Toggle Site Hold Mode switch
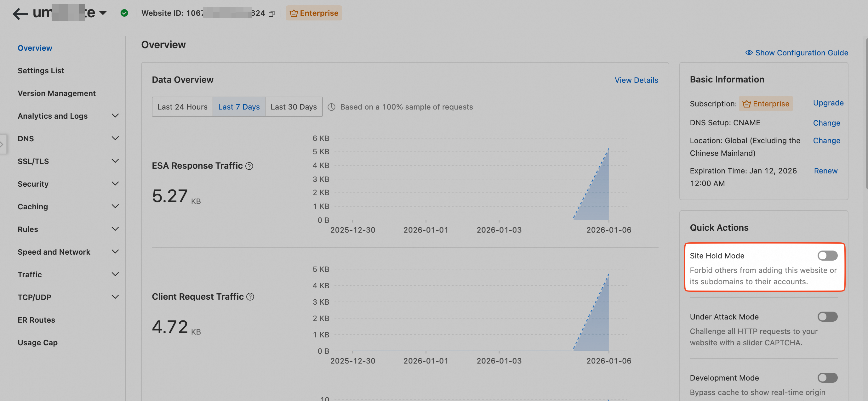The image size is (868, 401). (827, 256)
